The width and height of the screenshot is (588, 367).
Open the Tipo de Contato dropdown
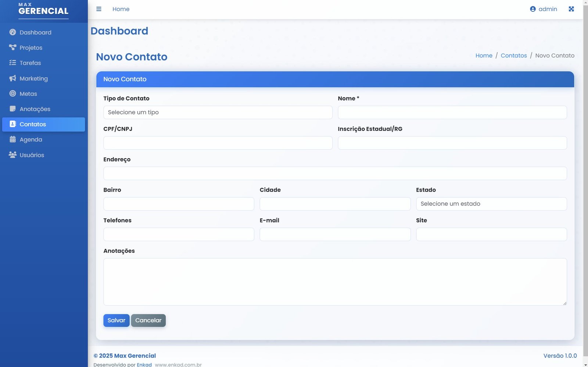point(218,113)
